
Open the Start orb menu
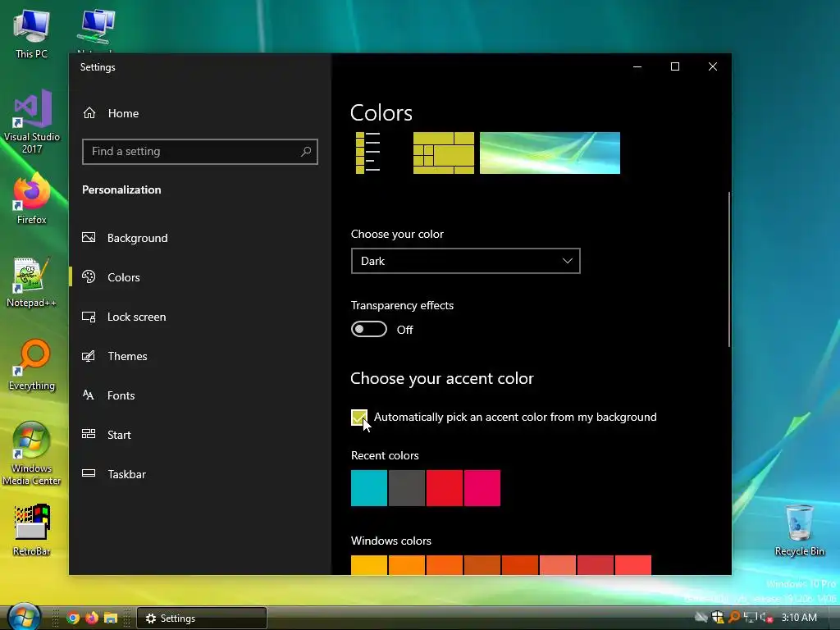point(24,617)
